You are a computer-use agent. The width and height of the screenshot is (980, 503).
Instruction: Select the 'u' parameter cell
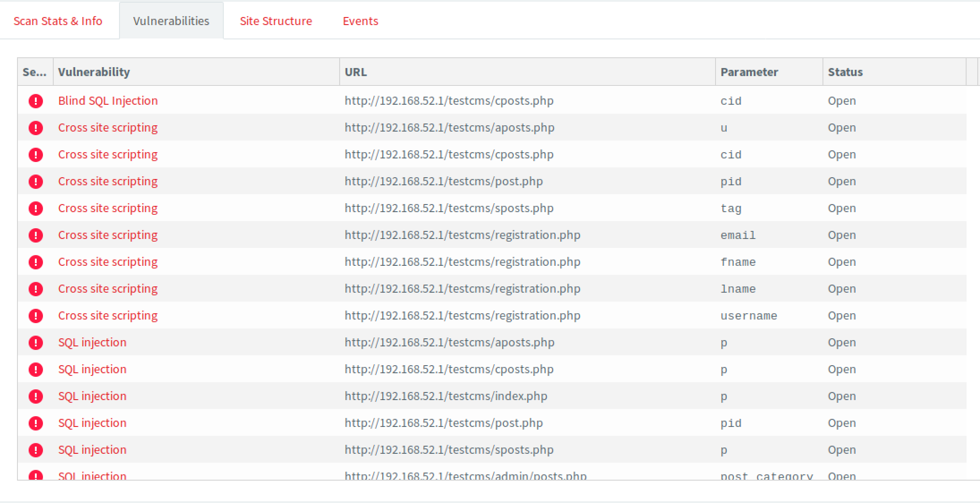coord(724,128)
